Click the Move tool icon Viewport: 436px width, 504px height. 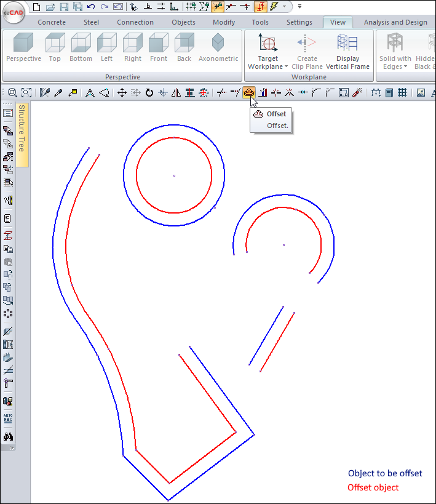(122, 92)
